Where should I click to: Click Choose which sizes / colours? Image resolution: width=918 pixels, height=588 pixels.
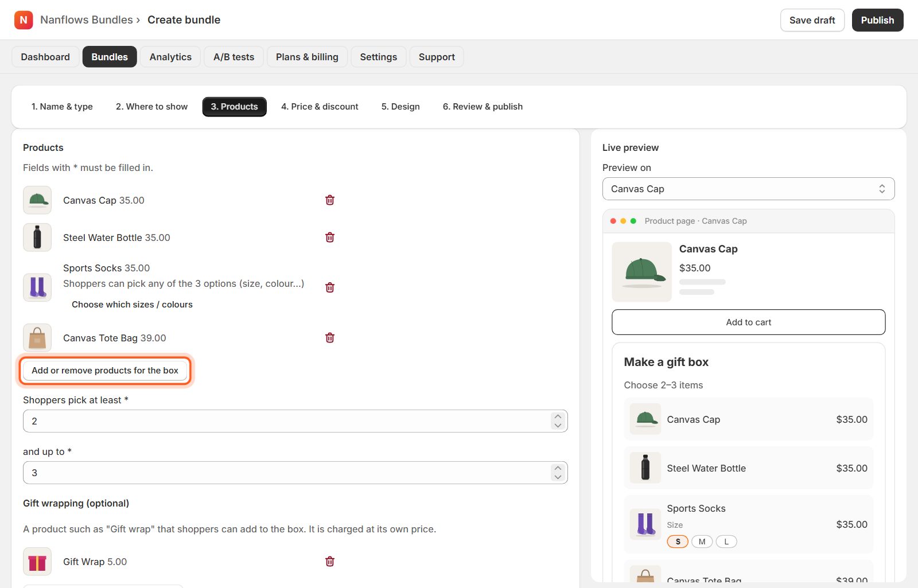132,305
